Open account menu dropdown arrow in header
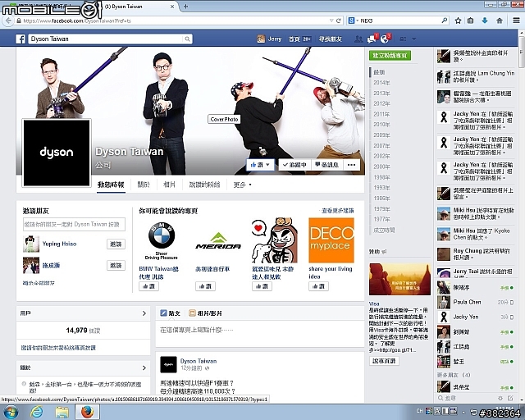Viewport: 525px width, 420px height. coord(413,39)
